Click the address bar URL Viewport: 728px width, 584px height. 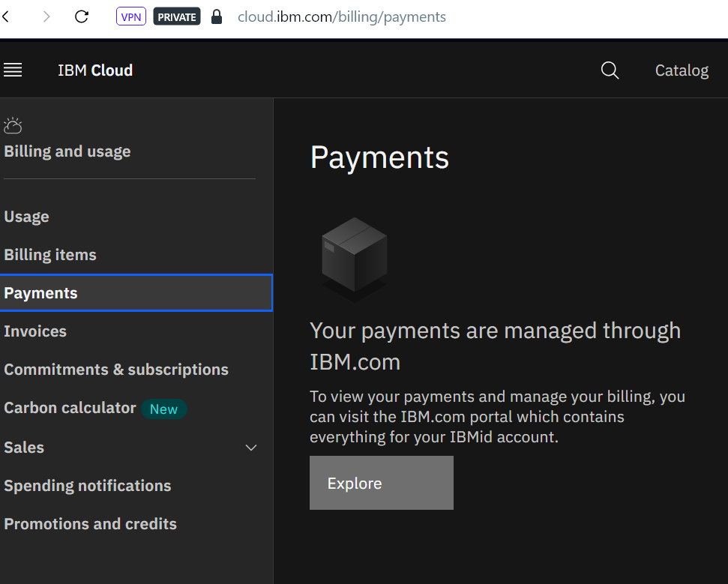point(342,16)
